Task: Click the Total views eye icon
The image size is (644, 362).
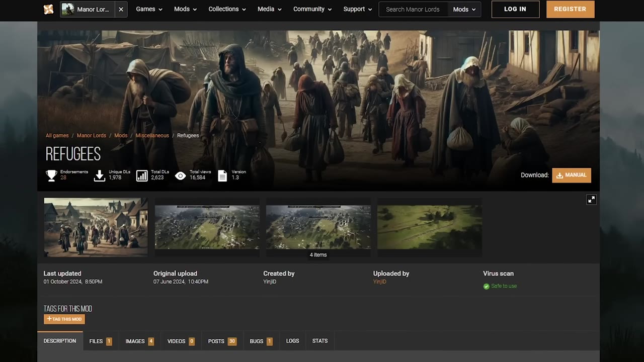Action: (181, 175)
